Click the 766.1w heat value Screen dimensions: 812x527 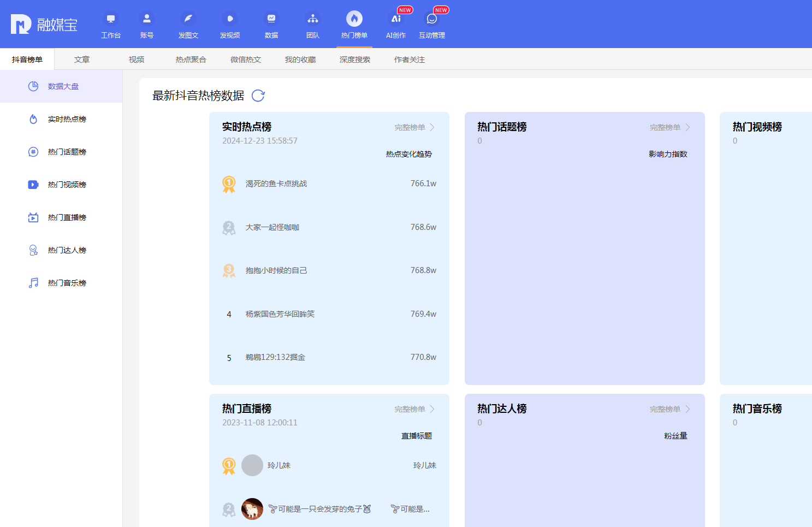point(423,183)
